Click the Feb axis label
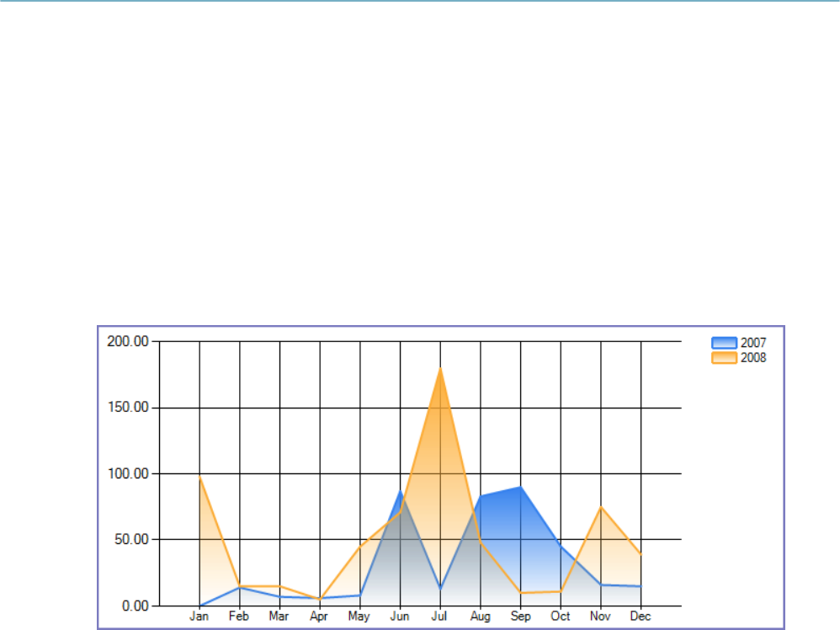Image resolution: width=840 pixels, height=630 pixels. [239, 616]
